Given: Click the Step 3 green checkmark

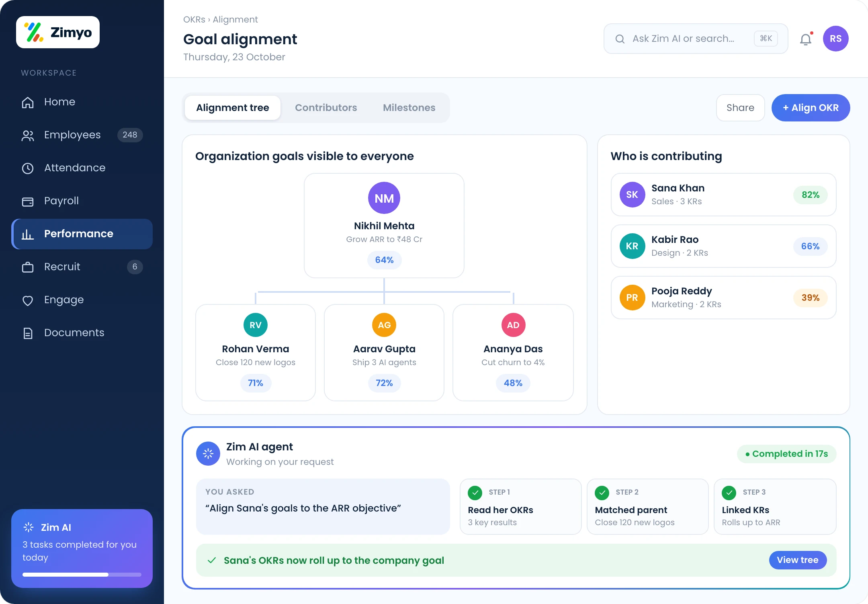Looking at the screenshot, I should pos(729,493).
